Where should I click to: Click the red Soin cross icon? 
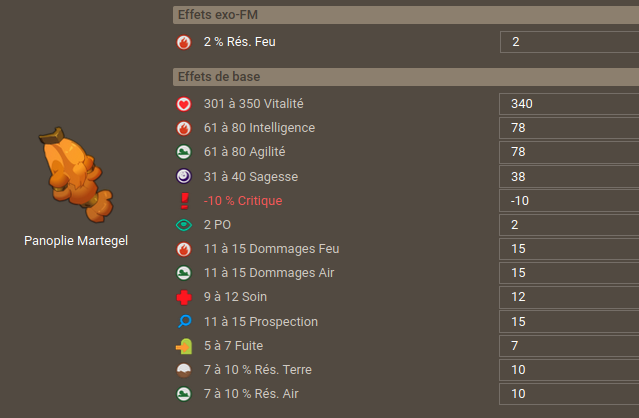184,297
